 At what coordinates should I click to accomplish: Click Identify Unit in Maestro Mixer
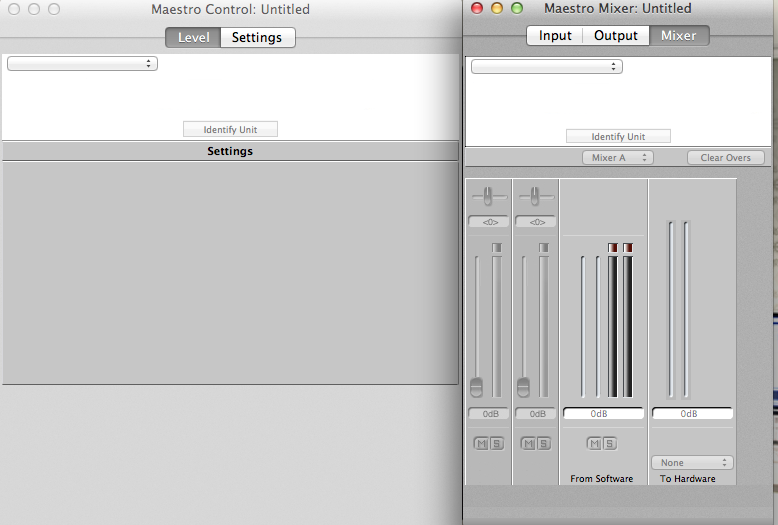coord(618,136)
